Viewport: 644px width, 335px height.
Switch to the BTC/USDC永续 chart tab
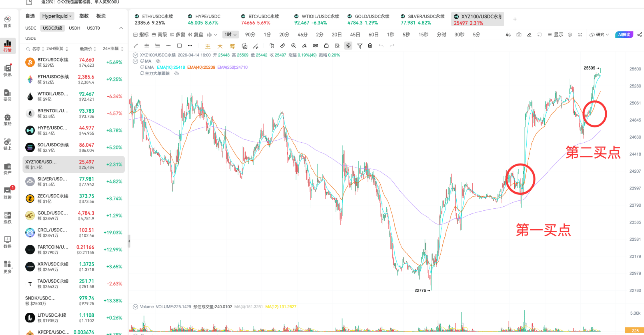(260, 16)
